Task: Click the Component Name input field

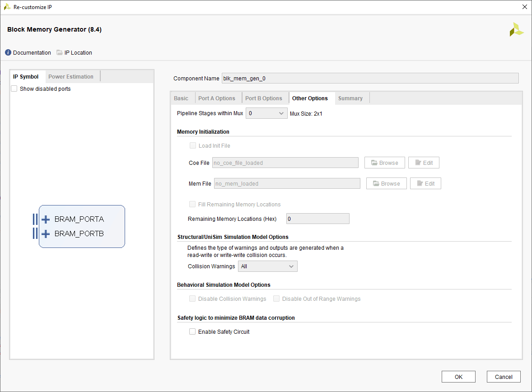Action: click(370, 79)
